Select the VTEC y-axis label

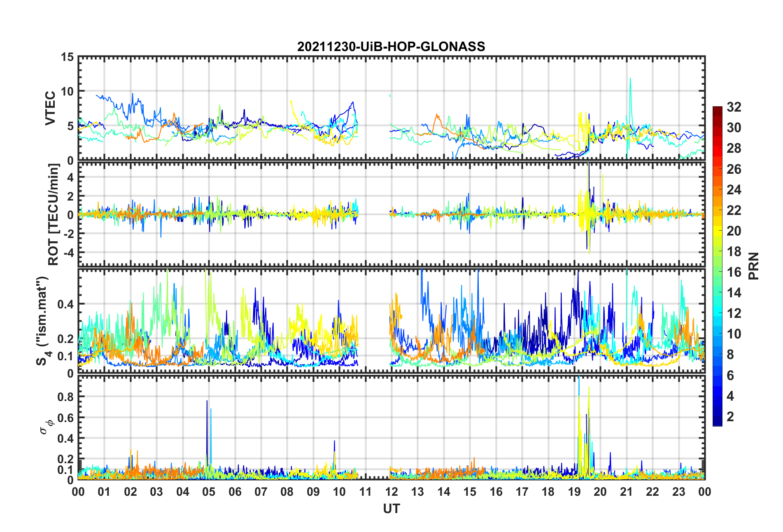(50, 108)
